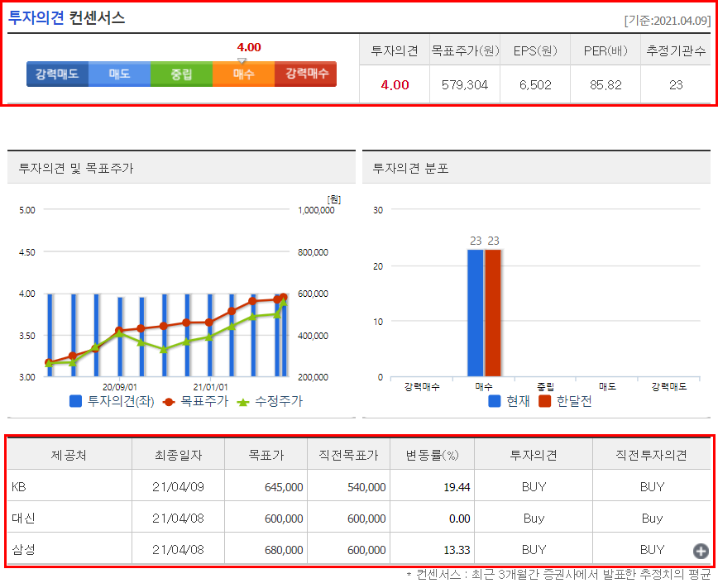The height and width of the screenshot is (588, 718).
Task: Click the 목표가 column header
Action: point(266,455)
